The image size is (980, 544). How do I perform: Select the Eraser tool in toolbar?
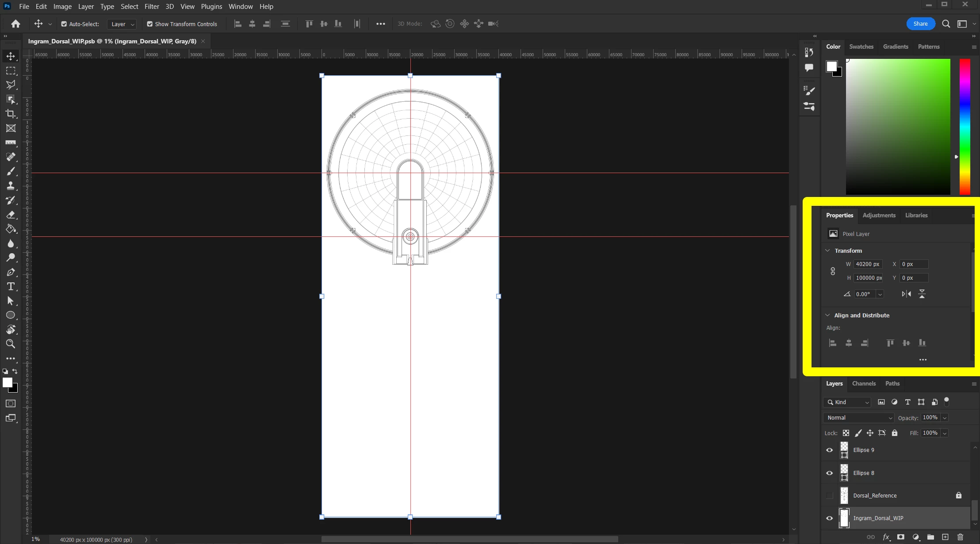11,215
